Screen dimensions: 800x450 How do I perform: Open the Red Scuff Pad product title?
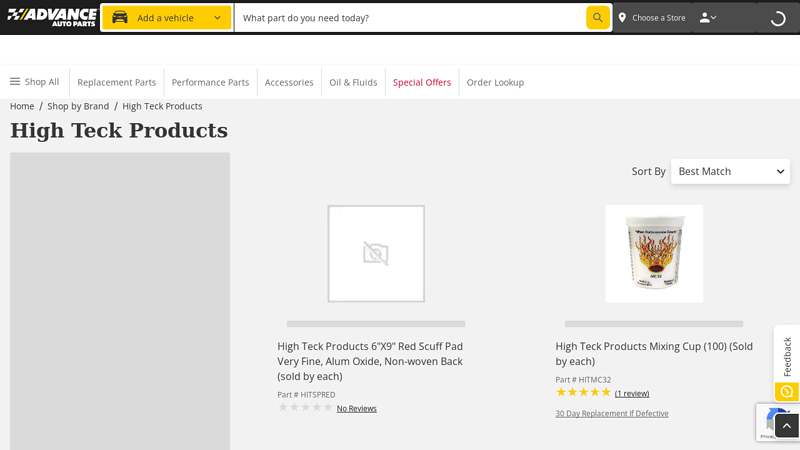(x=370, y=361)
